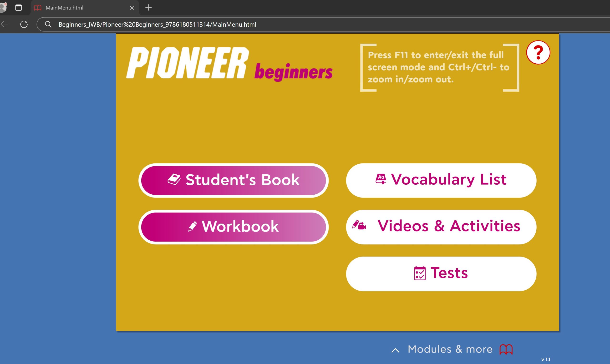Open the Student's Book text label
Viewport: 610px width, 364px height.
(x=242, y=180)
